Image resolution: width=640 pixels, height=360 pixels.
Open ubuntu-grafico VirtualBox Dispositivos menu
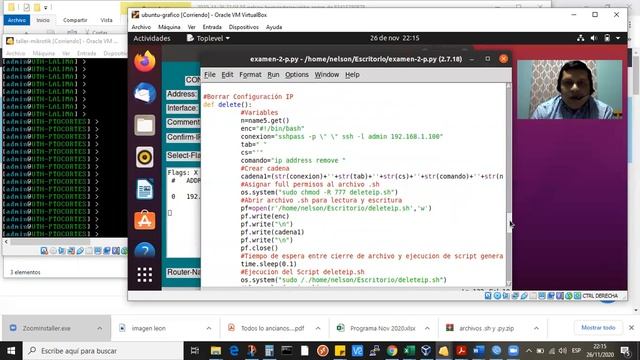pyautogui.click(x=244, y=27)
